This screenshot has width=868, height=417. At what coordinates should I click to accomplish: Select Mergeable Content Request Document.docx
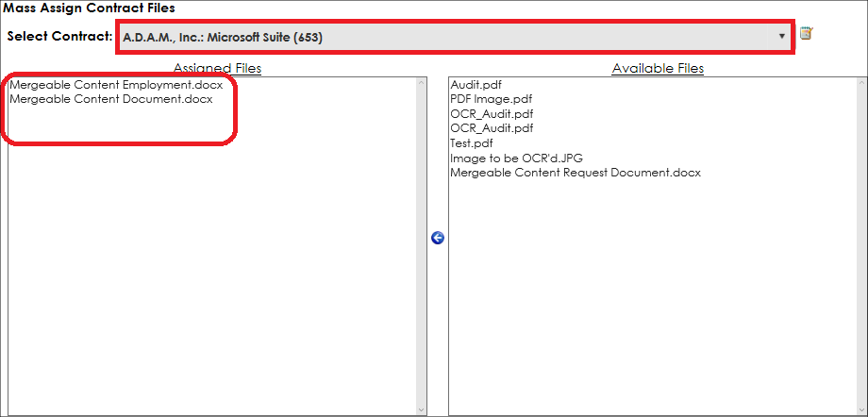(576, 173)
